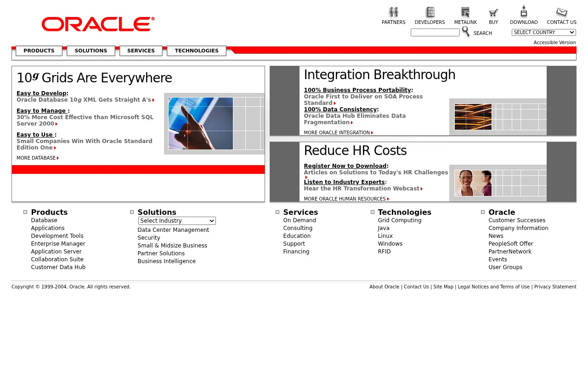Click Listen to Industry Experts link

click(x=344, y=182)
